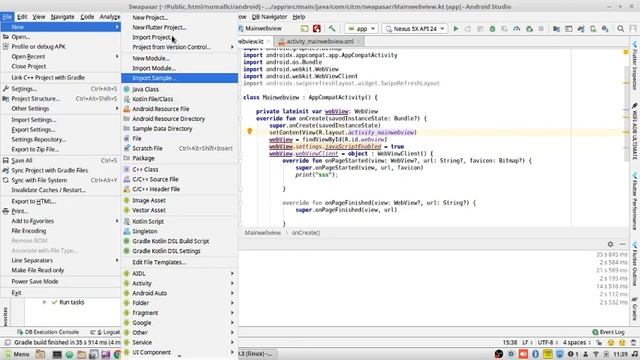Image resolution: width=640 pixels, height=360 pixels.
Task: Expand the Service submenu
Action: 180,342
